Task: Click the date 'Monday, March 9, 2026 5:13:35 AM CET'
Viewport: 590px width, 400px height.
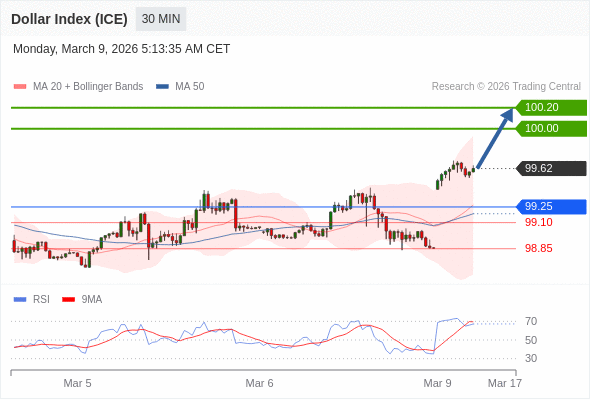Action: point(122,49)
